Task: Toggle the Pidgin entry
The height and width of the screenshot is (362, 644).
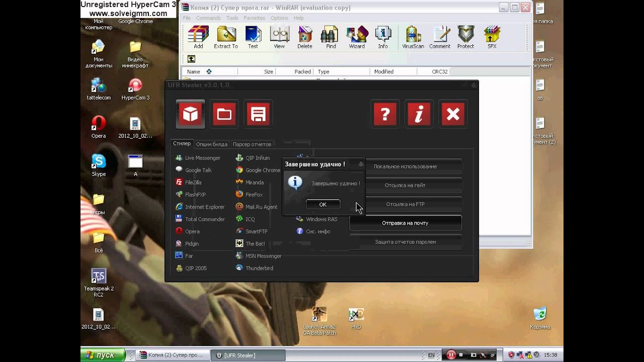Action: 187,244
